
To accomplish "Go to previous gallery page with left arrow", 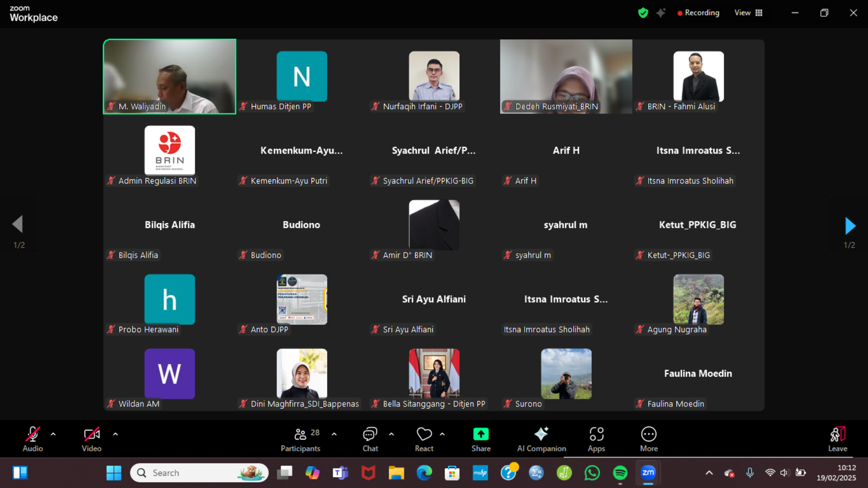I will click(x=18, y=224).
